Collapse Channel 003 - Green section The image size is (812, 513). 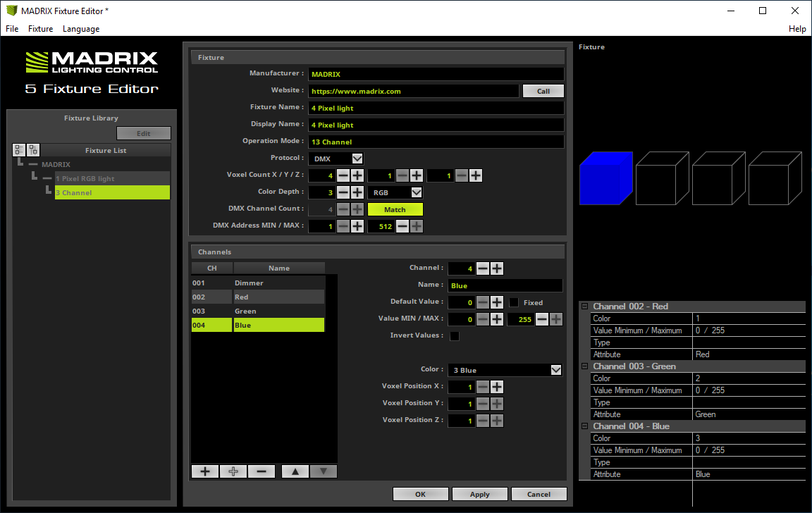(x=584, y=366)
